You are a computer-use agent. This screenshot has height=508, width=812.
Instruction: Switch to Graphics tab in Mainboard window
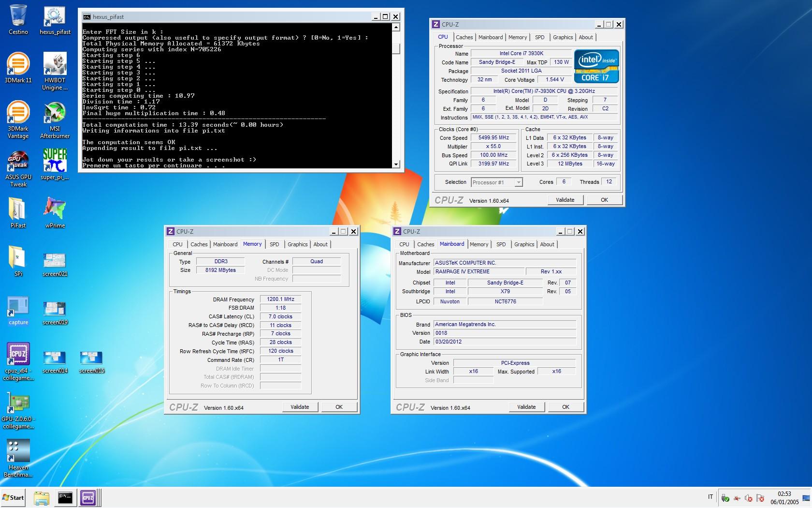pyautogui.click(x=524, y=244)
